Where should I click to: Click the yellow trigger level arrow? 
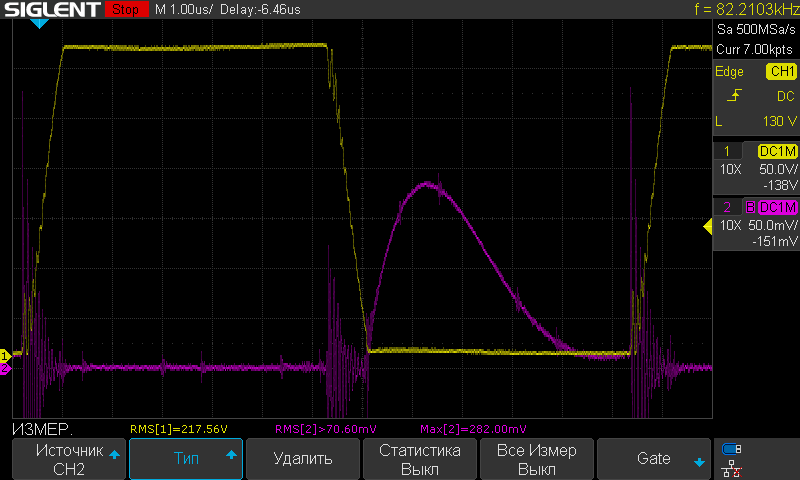click(708, 226)
